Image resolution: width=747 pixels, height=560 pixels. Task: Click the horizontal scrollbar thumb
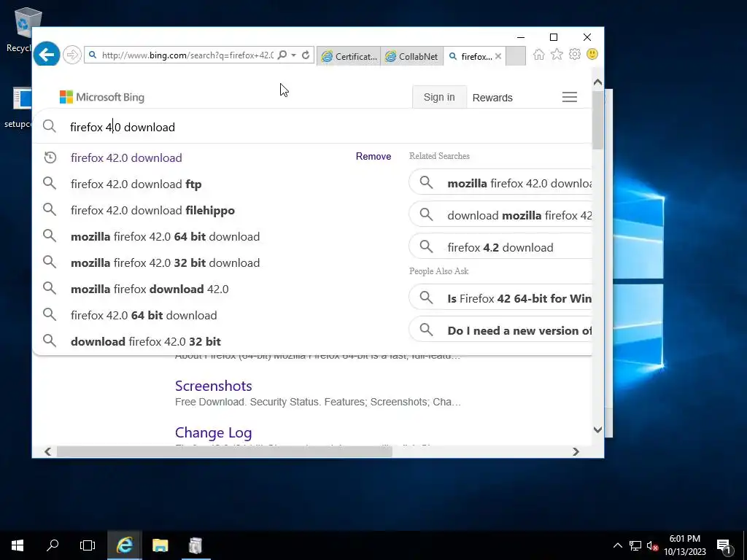[225, 451]
